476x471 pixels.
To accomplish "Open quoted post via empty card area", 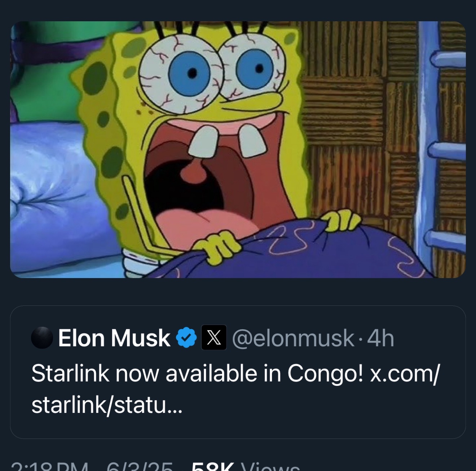I will tap(325, 415).
